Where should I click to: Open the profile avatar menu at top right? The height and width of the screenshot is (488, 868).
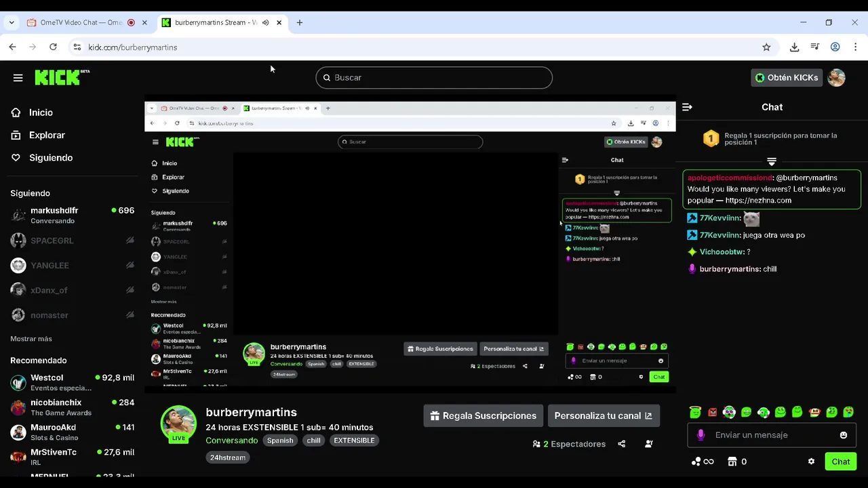coord(836,77)
